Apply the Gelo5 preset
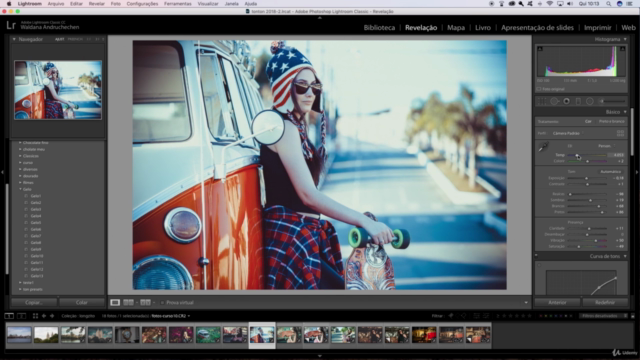Image resolution: width=640 pixels, height=360 pixels. click(36, 222)
